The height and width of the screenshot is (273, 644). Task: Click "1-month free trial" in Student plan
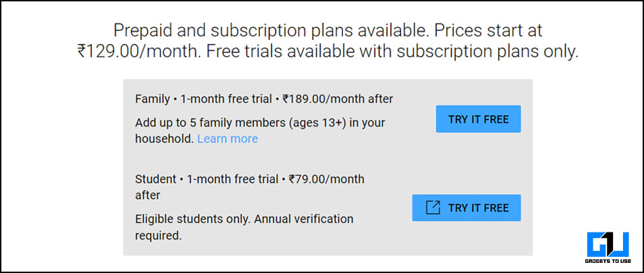232,180
